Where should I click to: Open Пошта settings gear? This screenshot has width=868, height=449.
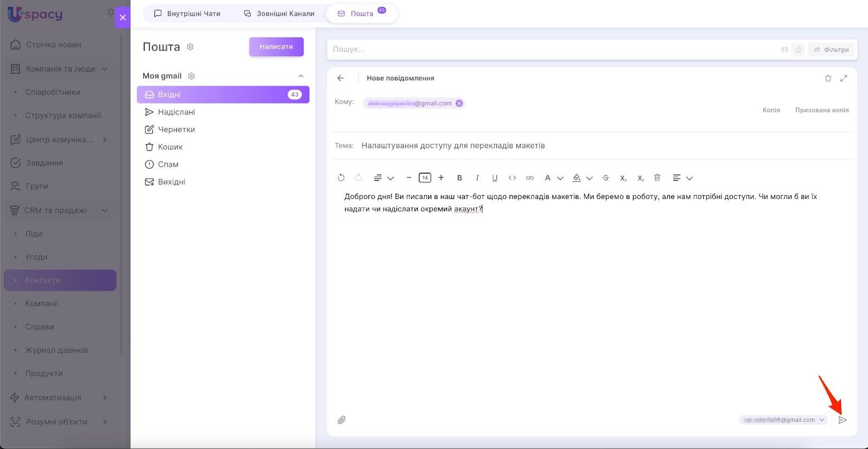pyautogui.click(x=190, y=47)
